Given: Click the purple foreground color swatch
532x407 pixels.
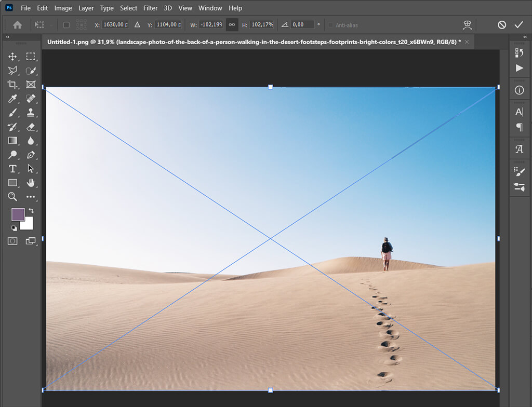Looking at the screenshot, I should 18,214.
